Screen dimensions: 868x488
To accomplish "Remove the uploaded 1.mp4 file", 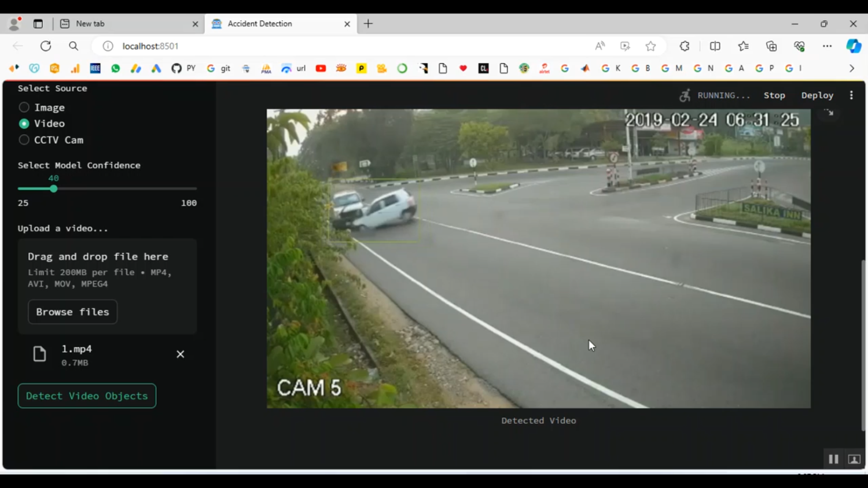I will tap(181, 354).
